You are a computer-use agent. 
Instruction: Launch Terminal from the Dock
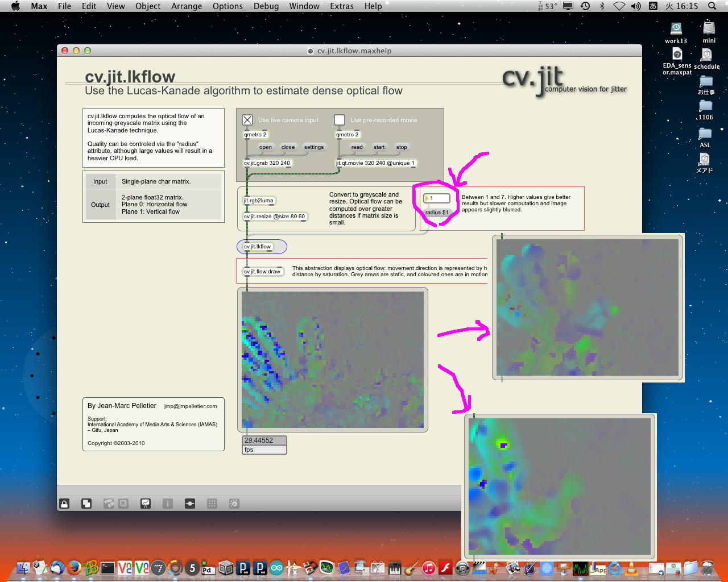[x=107, y=567]
